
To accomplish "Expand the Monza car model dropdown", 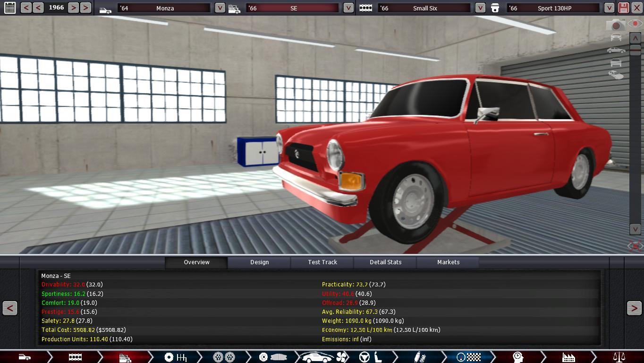I will pos(220,8).
